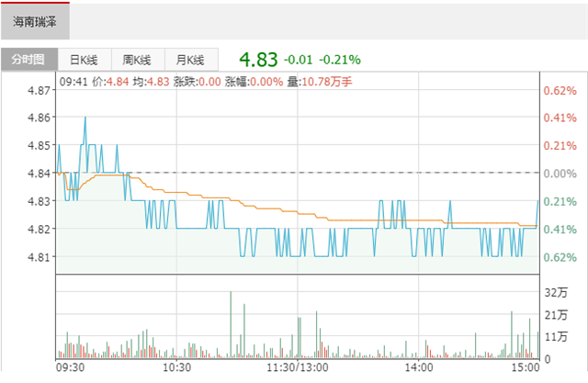Click the 11:30/13:00 time axis label
Screen dimensions: 588x383
(298, 367)
